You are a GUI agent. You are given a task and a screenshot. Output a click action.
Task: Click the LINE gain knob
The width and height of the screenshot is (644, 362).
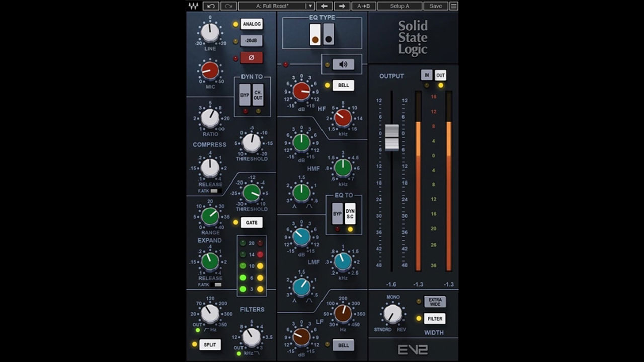click(210, 32)
